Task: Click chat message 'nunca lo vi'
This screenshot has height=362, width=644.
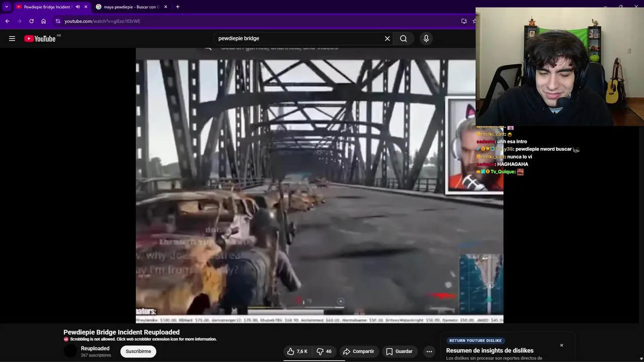Action: click(x=520, y=157)
